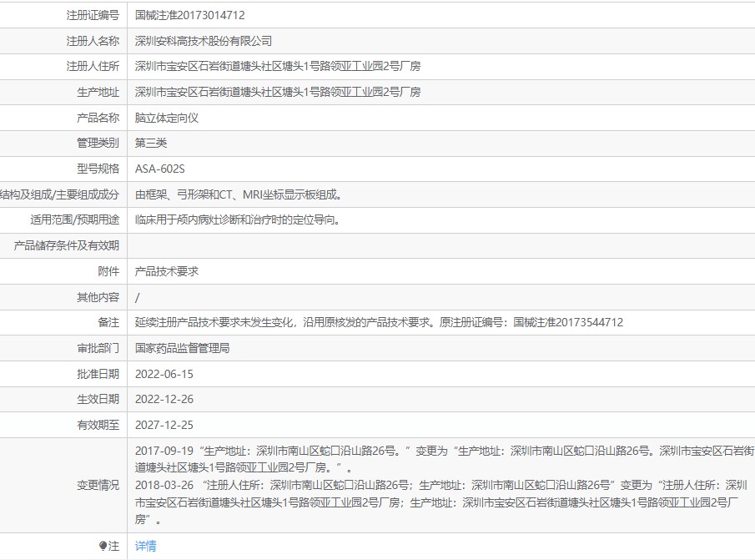Click the 结构及组成/主要组成成分 label

click(x=59, y=194)
